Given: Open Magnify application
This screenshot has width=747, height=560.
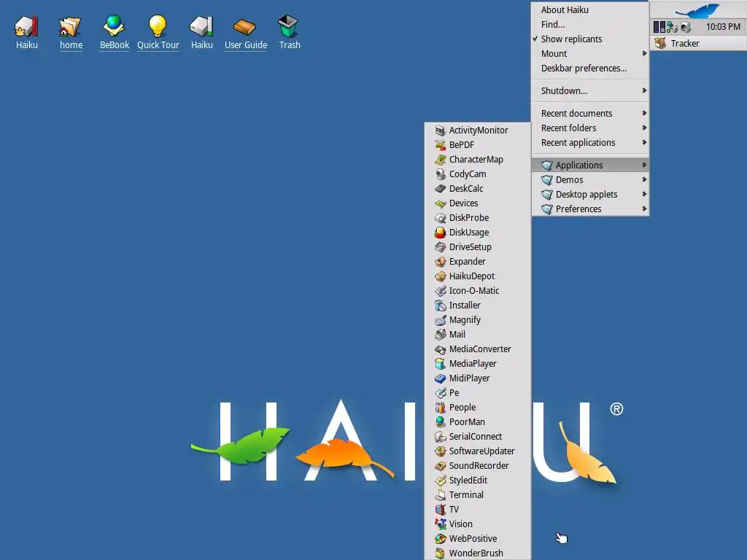Looking at the screenshot, I should (x=477, y=320).
